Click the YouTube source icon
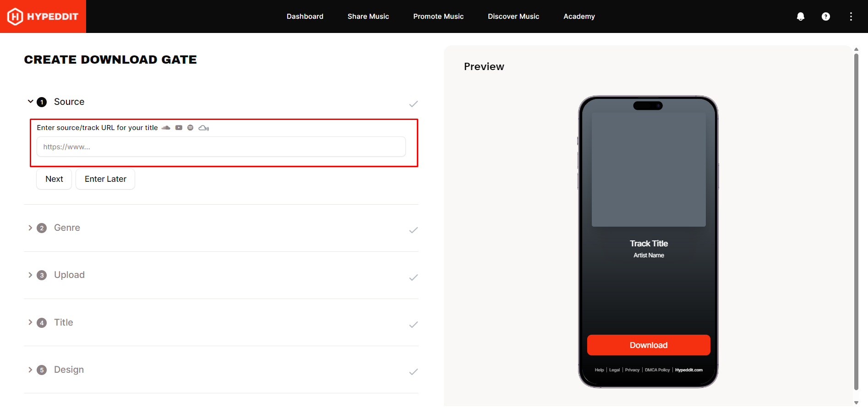Viewport: 868px width, 408px height. [179, 128]
